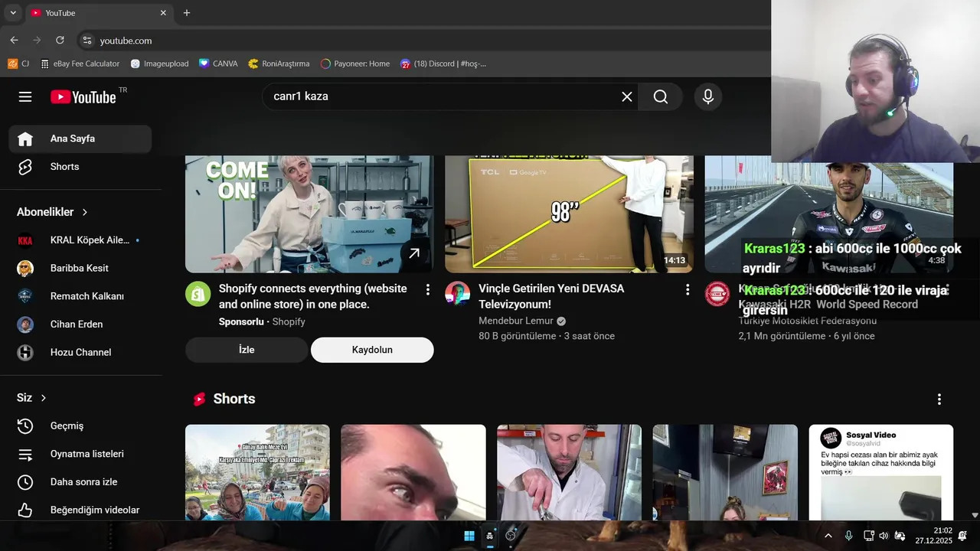Viewport: 980px width, 551px height.
Task: Play the TCL 98 inch TV video thumbnail
Action: 569,214
